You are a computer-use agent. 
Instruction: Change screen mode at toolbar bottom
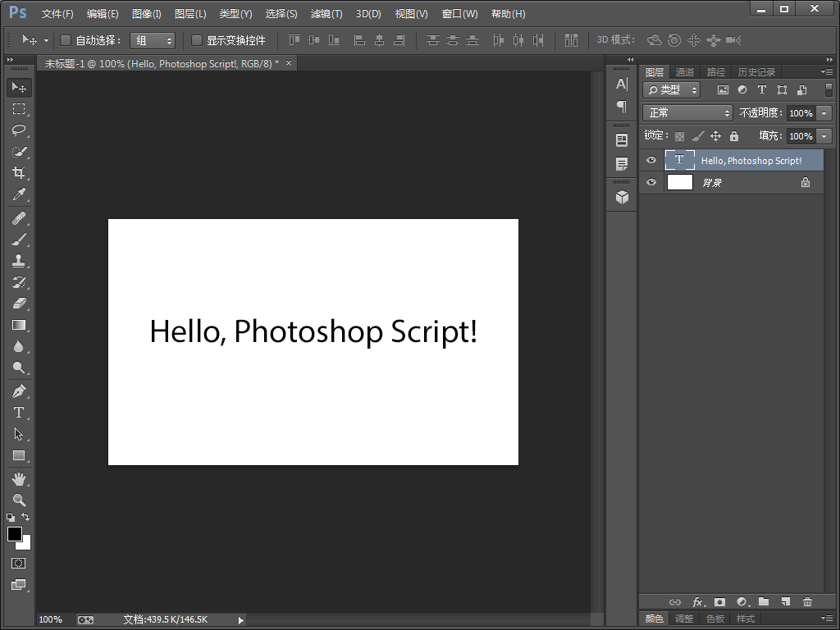(19, 584)
